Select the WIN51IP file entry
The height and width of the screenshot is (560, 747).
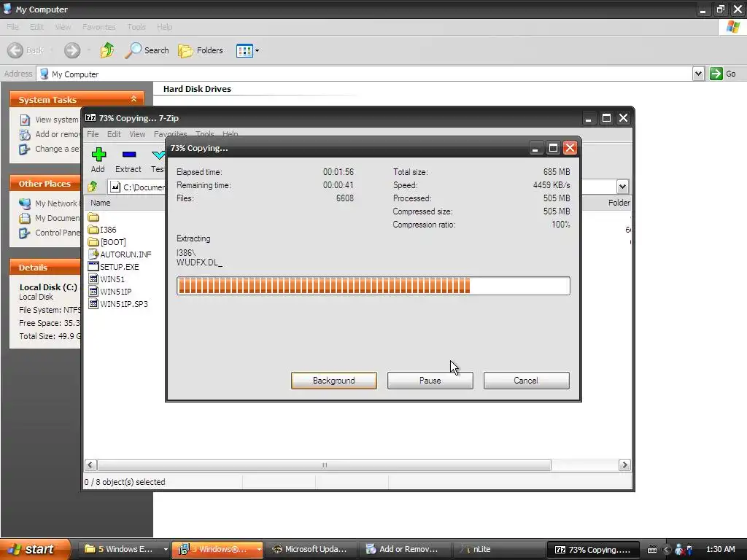pos(110,292)
